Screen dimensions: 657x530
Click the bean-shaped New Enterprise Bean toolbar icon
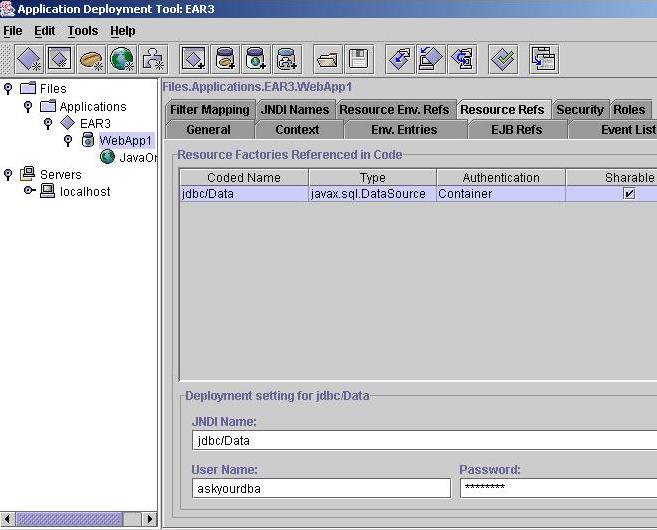click(x=92, y=59)
